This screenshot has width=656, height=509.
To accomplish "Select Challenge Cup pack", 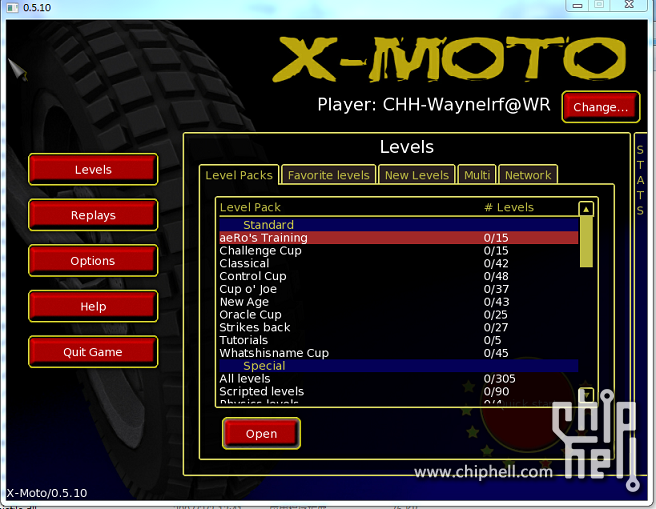I will tap(398, 251).
